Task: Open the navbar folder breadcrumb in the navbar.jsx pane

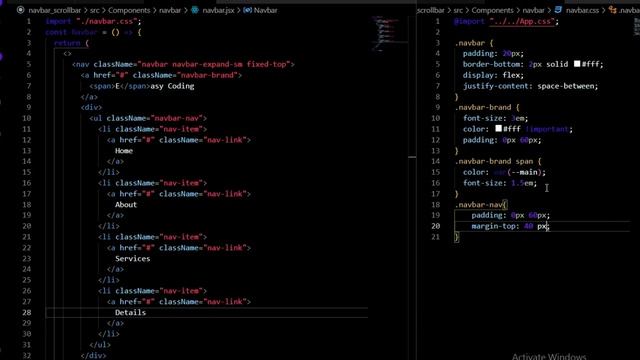Action: (170, 11)
